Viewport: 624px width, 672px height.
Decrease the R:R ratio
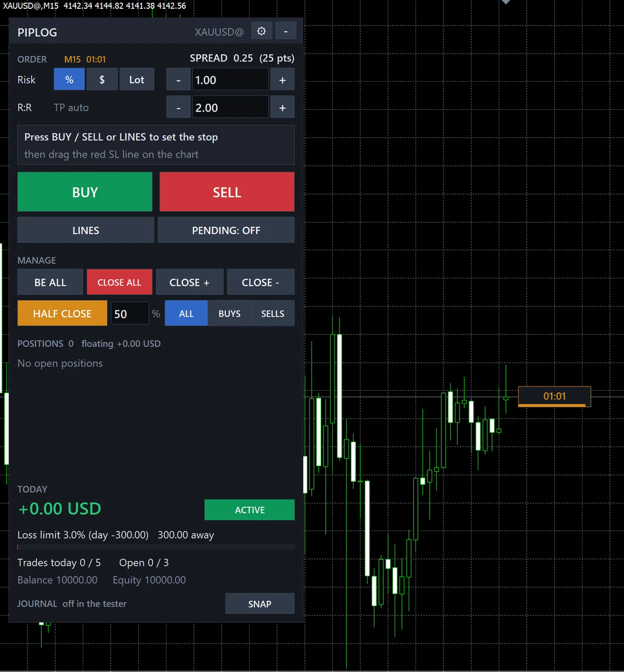click(178, 108)
